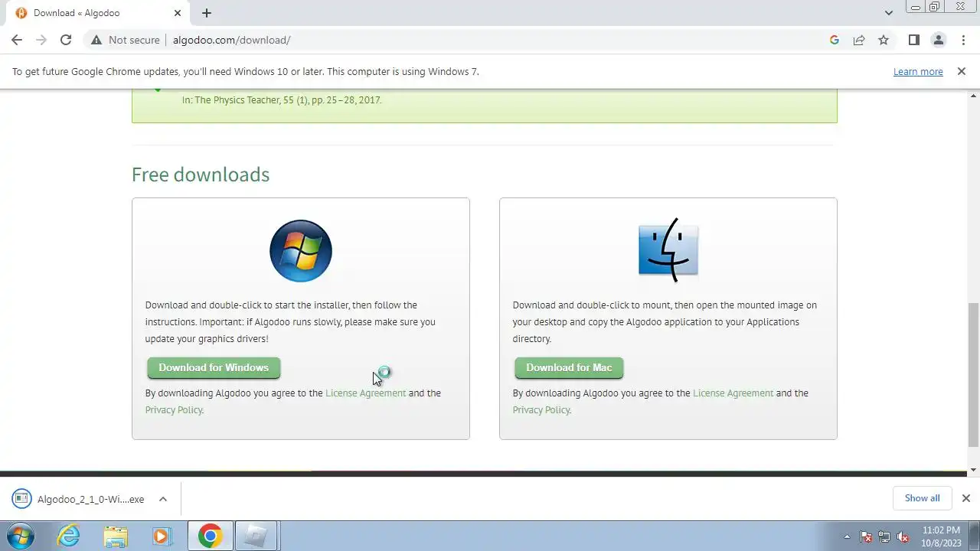Viewport: 980px width, 551px height.
Task: Open Windows Explorer folder from taskbar
Action: coord(116,536)
